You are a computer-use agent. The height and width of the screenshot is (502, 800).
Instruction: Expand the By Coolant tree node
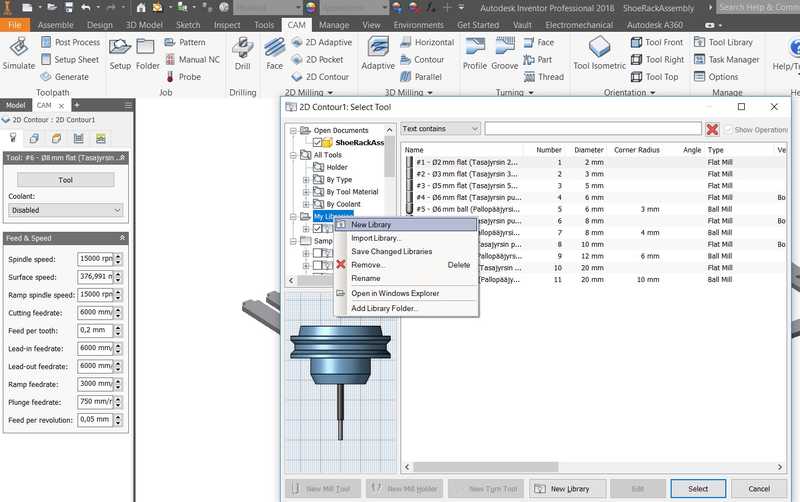click(306, 204)
